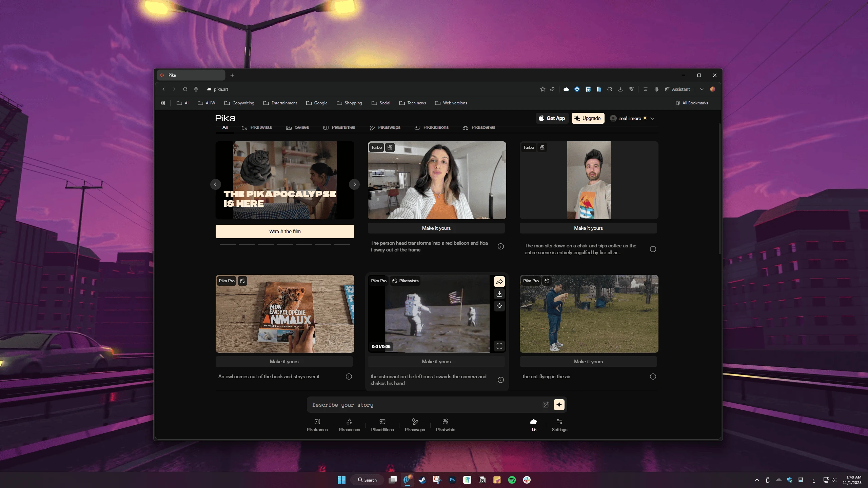
Task: Download the astronaut video
Action: 499,294
